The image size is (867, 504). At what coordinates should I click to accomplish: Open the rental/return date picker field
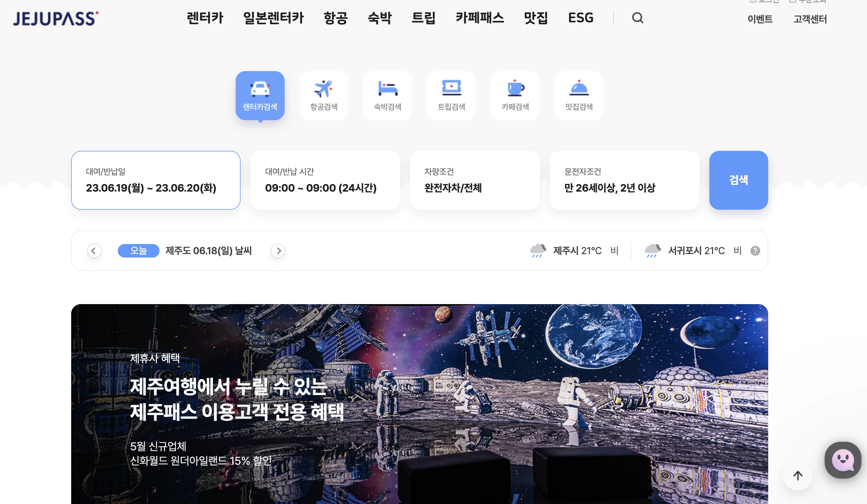coord(156,180)
